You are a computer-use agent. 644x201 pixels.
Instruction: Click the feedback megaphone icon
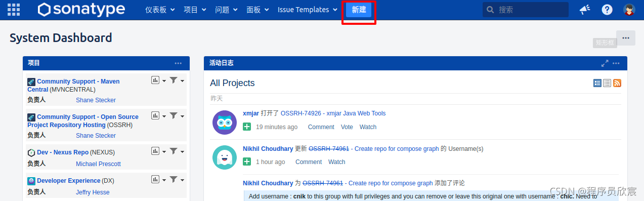point(585,10)
